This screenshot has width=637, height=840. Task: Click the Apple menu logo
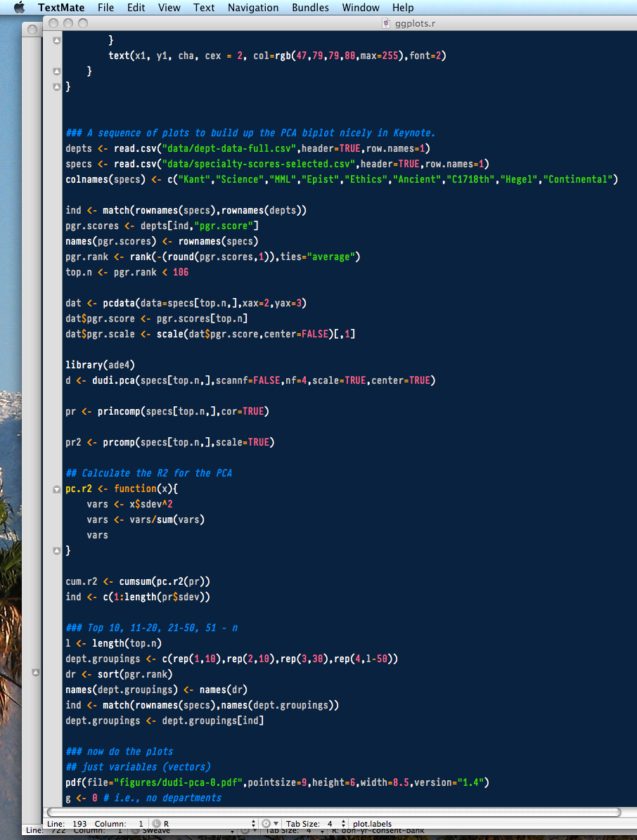19,8
